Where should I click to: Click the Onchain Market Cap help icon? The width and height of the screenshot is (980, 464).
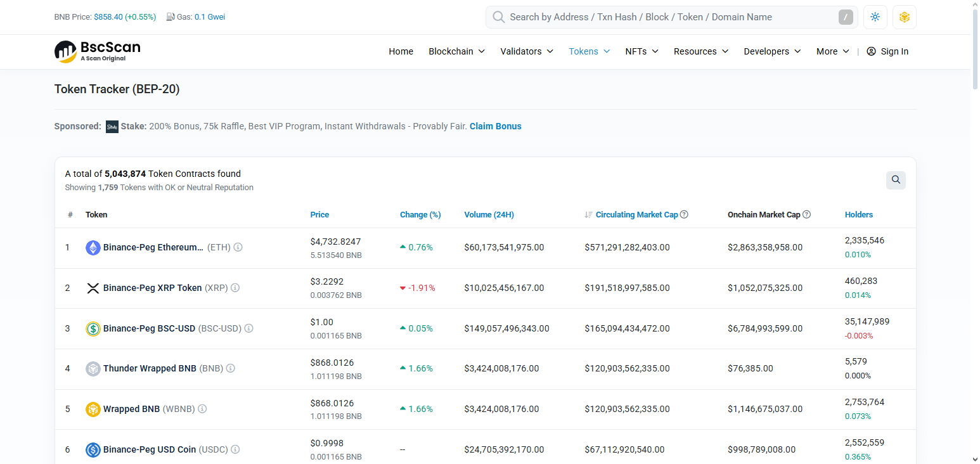[x=806, y=214]
